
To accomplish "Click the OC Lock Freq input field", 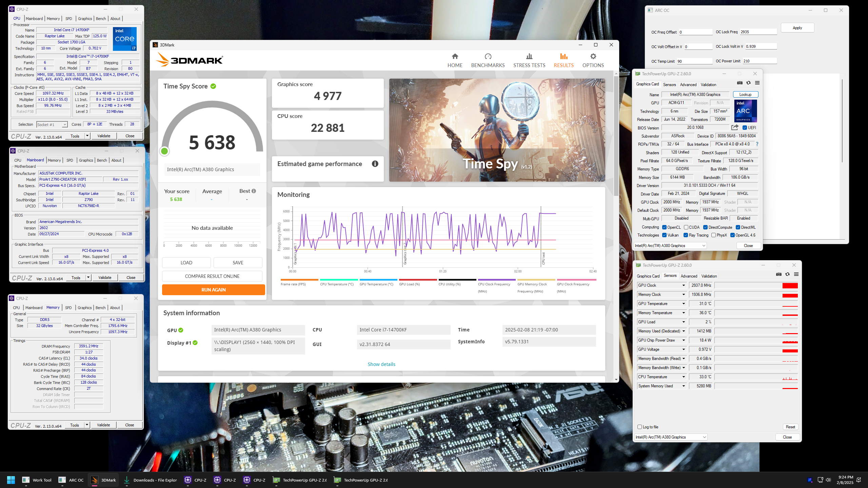I will click(x=758, y=32).
